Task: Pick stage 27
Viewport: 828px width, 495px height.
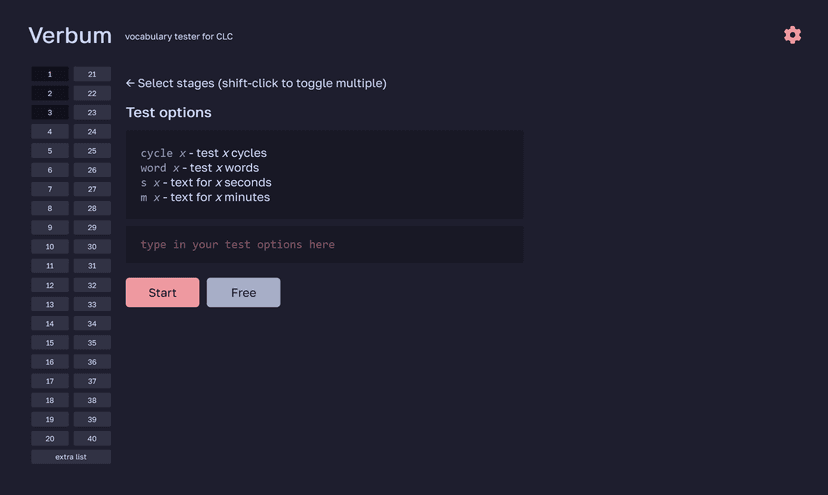Action: [92, 189]
